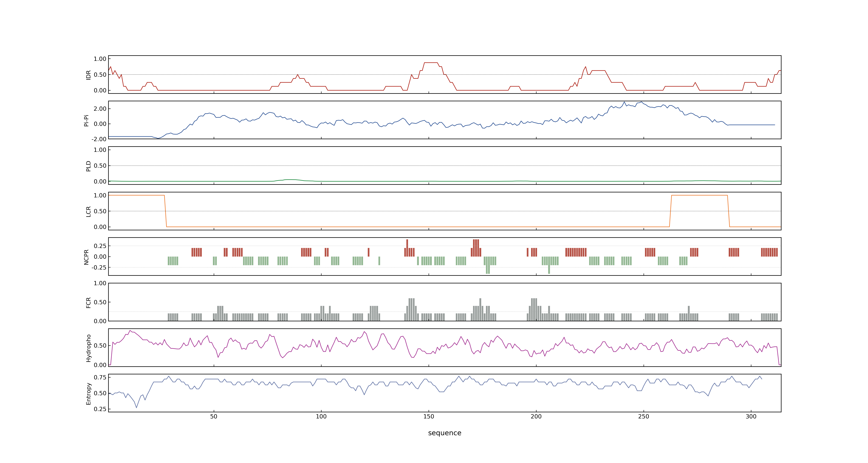Click the FCR y-axis label
This screenshot has height=463, width=868.
click(88, 302)
